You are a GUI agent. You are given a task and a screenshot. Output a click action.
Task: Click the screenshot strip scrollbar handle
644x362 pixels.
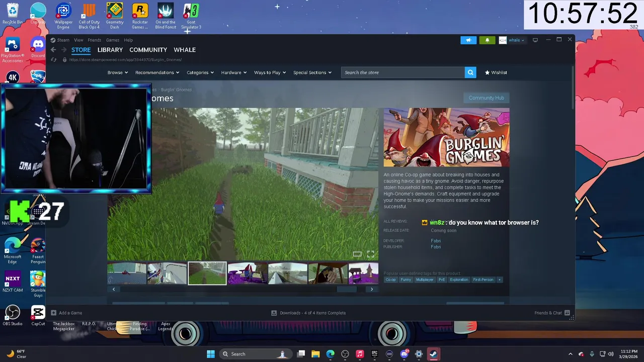tap(346, 289)
